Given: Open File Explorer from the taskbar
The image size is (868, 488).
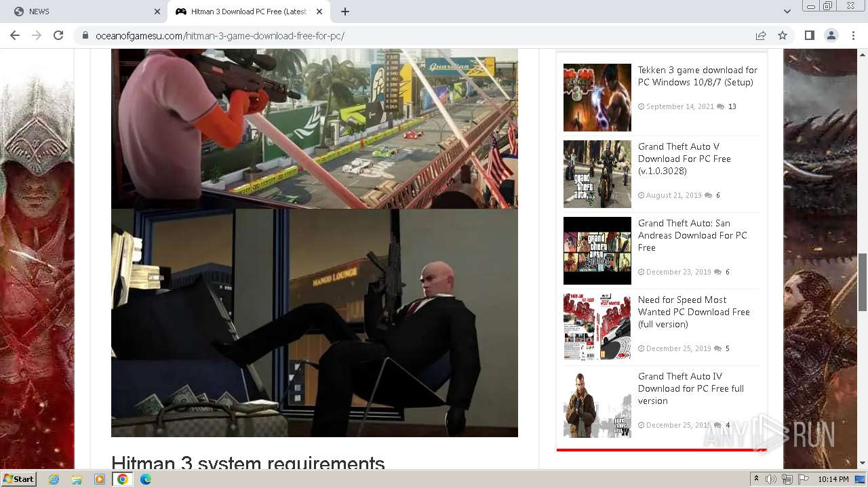Looking at the screenshot, I should [77, 479].
